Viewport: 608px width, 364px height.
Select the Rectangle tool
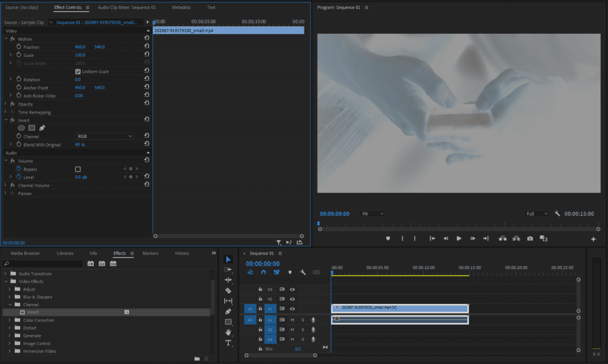[228, 322]
